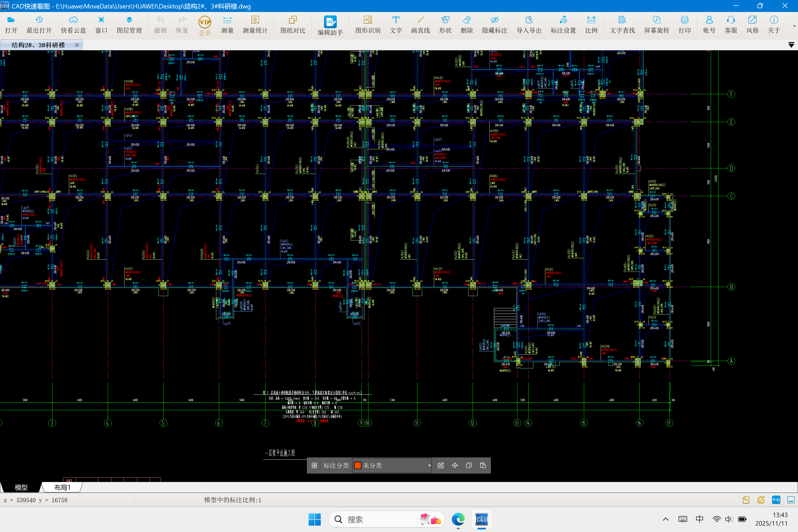The width and height of the screenshot is (798, 532).
Task: Open 文字查找 text search
Action: tap(622, 24)
